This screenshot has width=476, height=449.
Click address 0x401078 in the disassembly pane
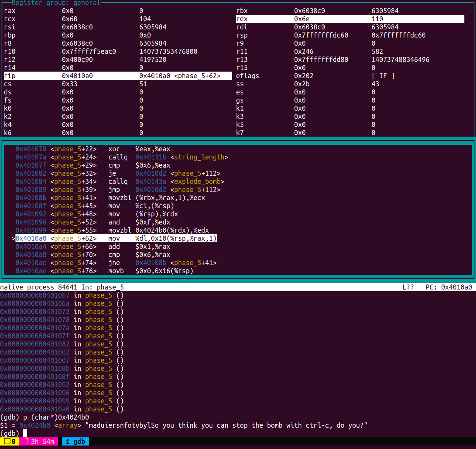pos(31,149)
